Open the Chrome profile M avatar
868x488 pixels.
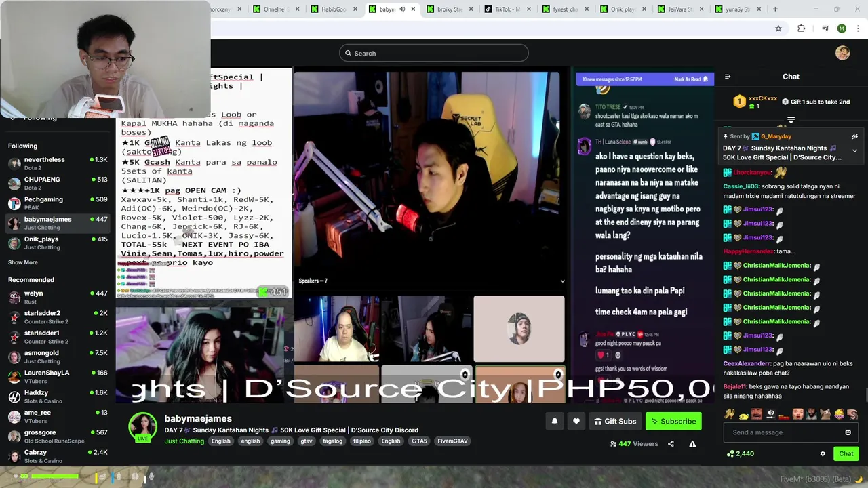coord(842,28)
